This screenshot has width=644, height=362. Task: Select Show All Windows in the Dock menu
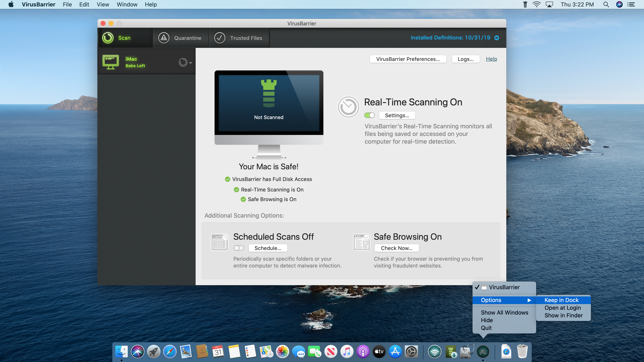coord(504,313)
